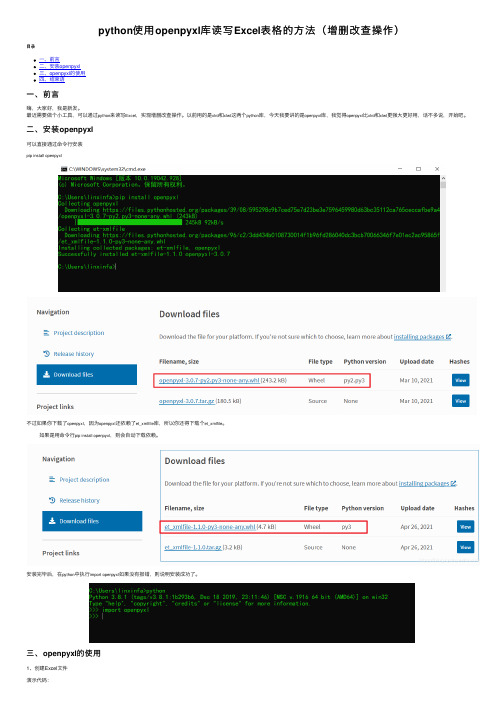Image resolution: width=504 pixels, height=713 pixels.
Task: Click Project description icon in openpyxl files page
Action: point(46,333)
